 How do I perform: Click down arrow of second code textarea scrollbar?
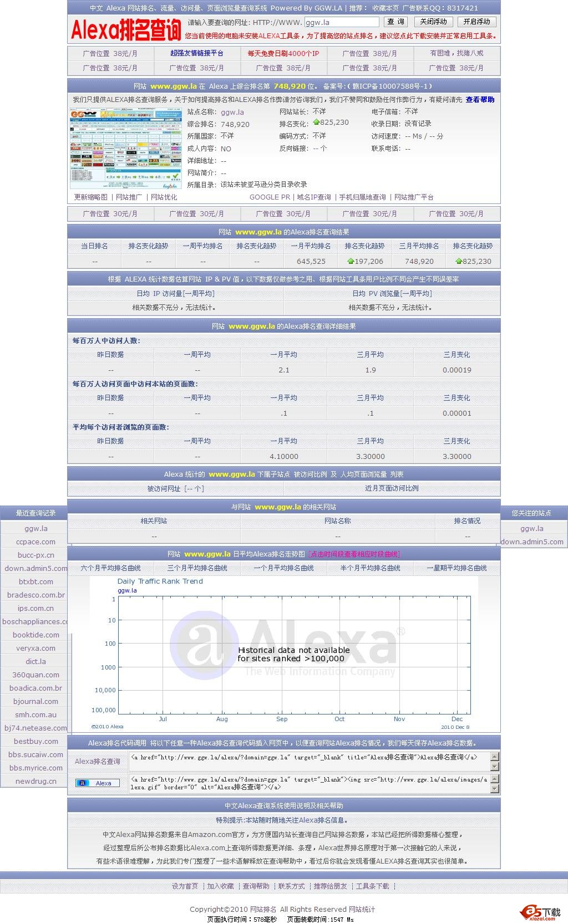click(495, 789)
